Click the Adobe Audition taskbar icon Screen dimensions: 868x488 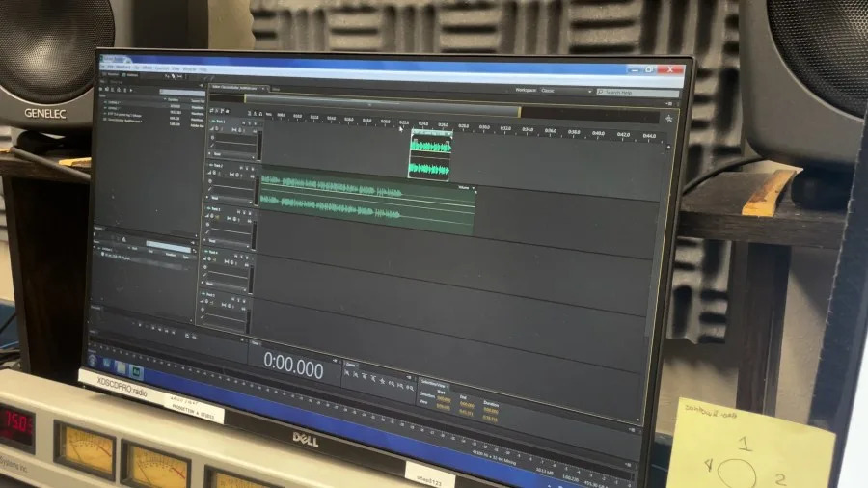136,372
